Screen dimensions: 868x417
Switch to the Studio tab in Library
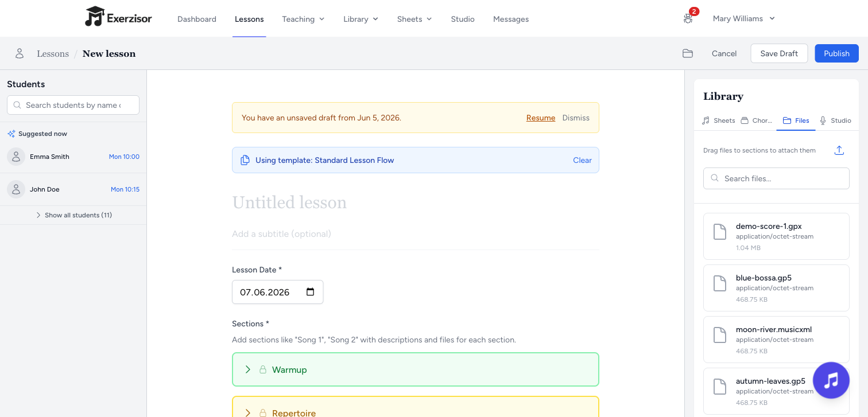(x=835, y=120)
